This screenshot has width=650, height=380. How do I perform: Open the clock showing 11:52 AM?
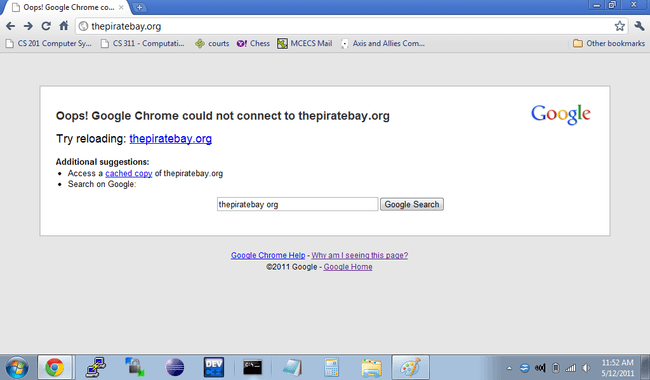click(x=617, y=368)
